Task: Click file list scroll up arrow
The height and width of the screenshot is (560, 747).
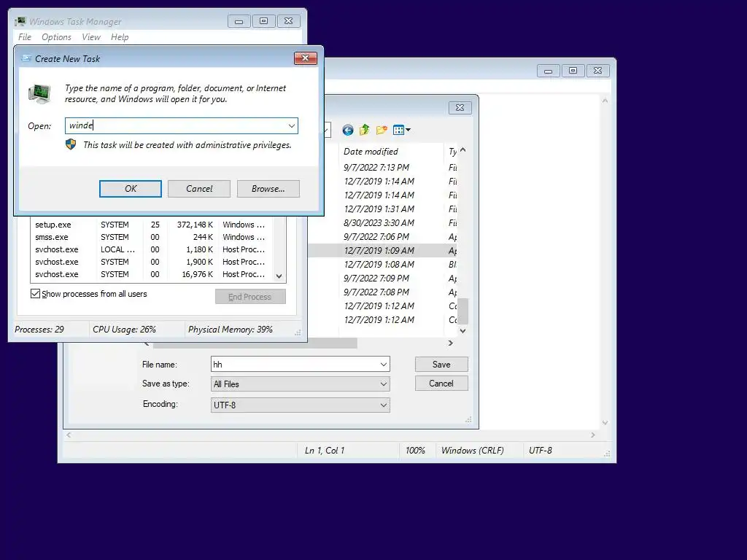Action: click(462, 150)
